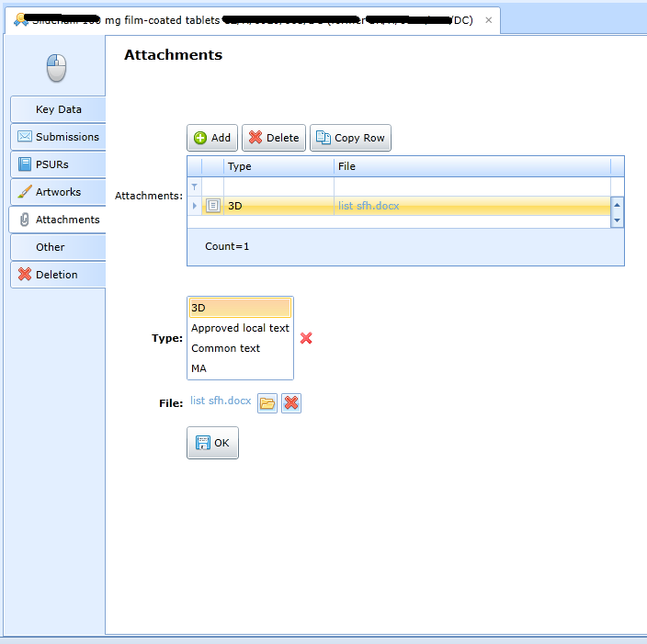647x644 pixels.
Task: Switch to the Submissions tab
Action: 58,137
